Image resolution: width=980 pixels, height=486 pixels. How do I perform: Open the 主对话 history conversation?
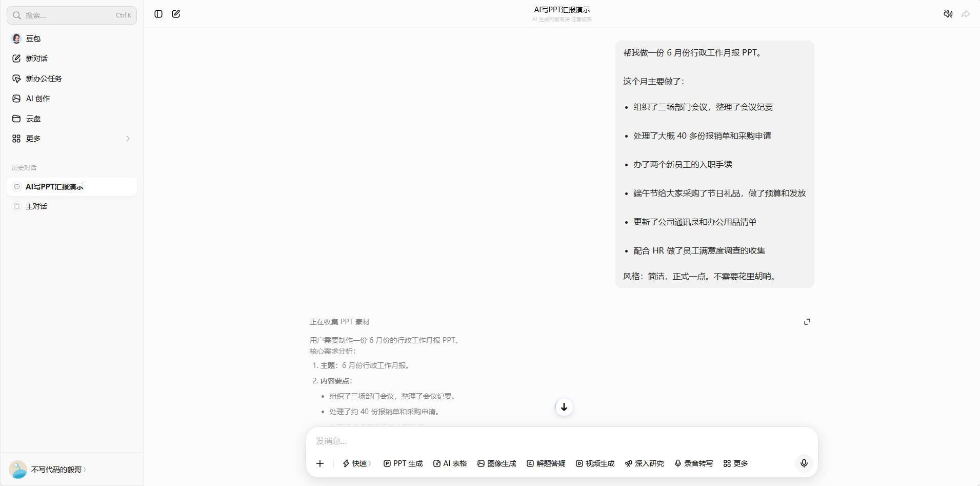tap(72, 206)
